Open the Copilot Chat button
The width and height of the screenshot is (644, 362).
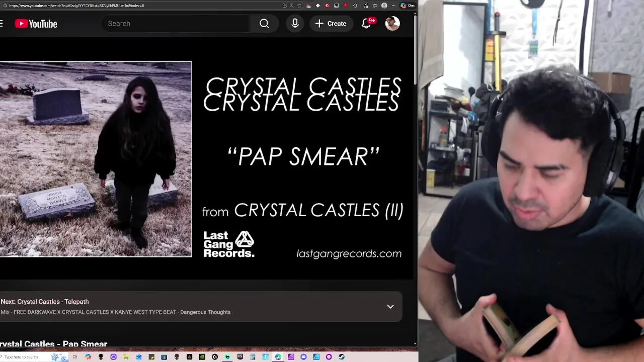[x=407, y=6]
